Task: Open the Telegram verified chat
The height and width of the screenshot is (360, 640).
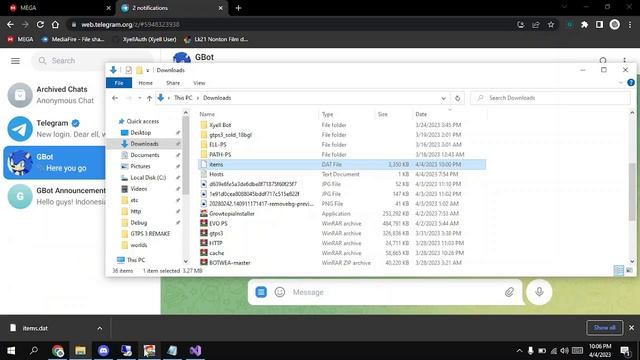Action: click(x=55, y=129)
